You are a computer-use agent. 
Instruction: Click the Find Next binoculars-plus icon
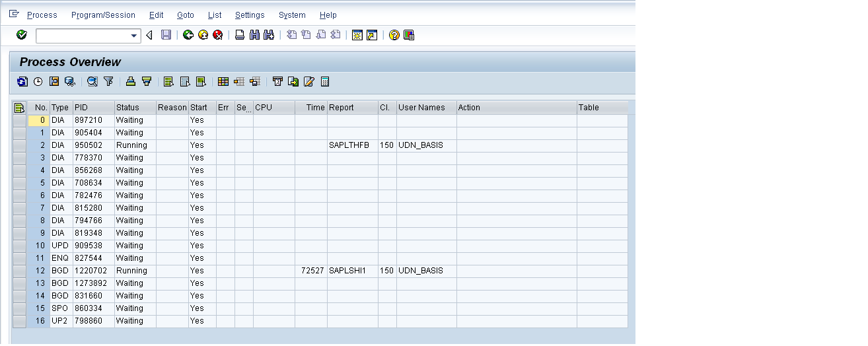tap(269, 35)
